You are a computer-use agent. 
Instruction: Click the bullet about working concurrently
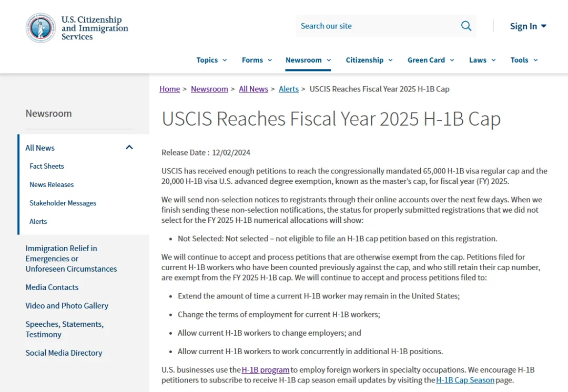point(310,352)
